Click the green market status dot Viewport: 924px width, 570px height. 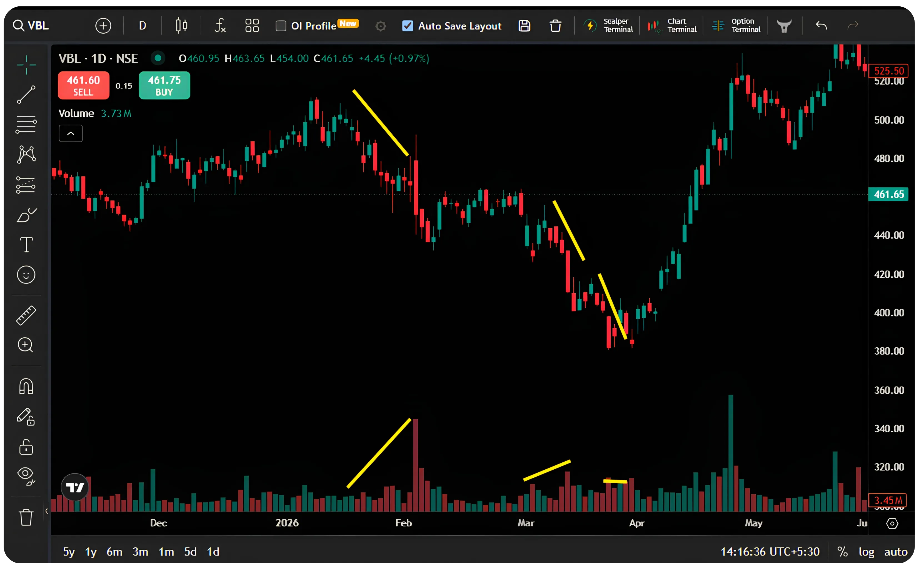158,58
